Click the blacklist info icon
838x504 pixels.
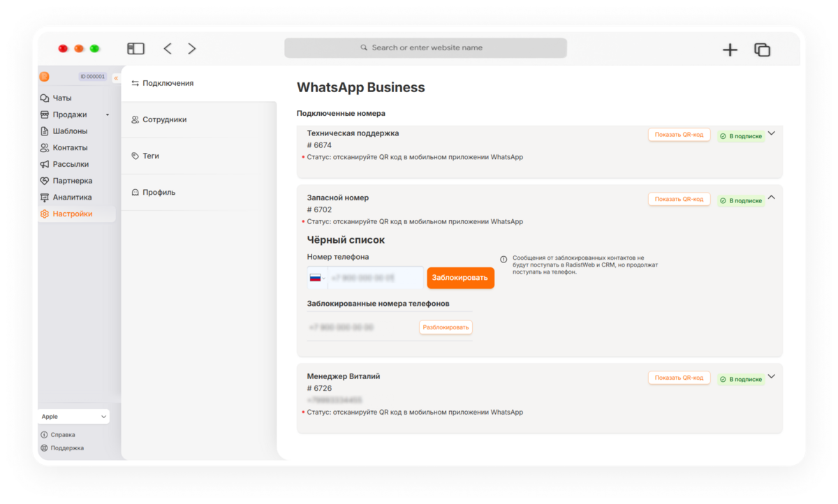point(503,260)
